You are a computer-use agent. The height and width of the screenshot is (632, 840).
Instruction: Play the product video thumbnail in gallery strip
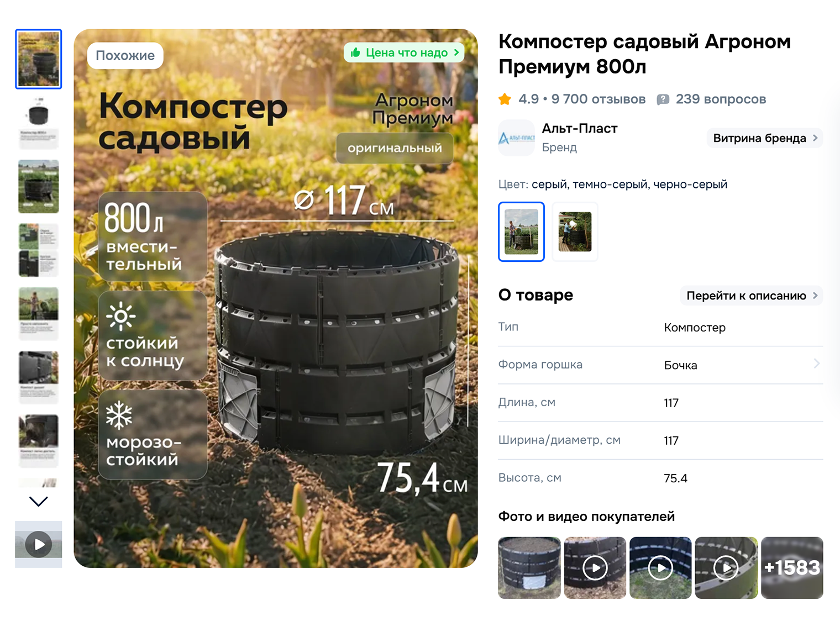39,544
